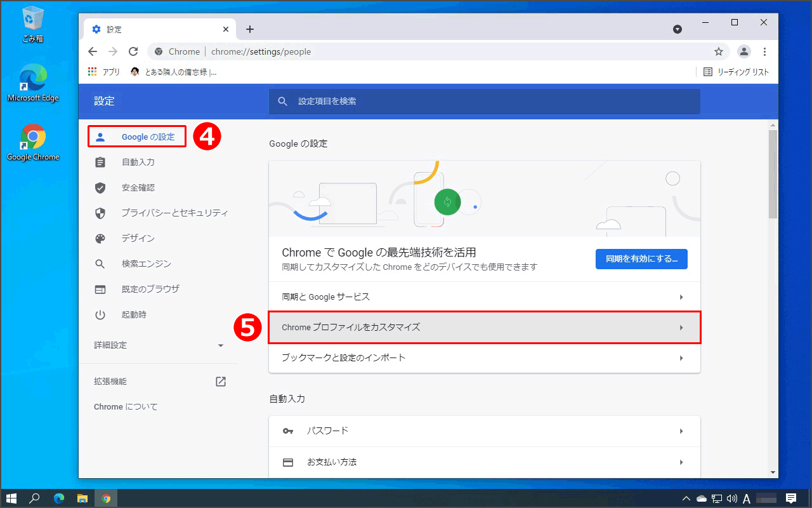Click the tab search dropdown arrow
This screenshot has width=812, height=508.
(678, 29)
